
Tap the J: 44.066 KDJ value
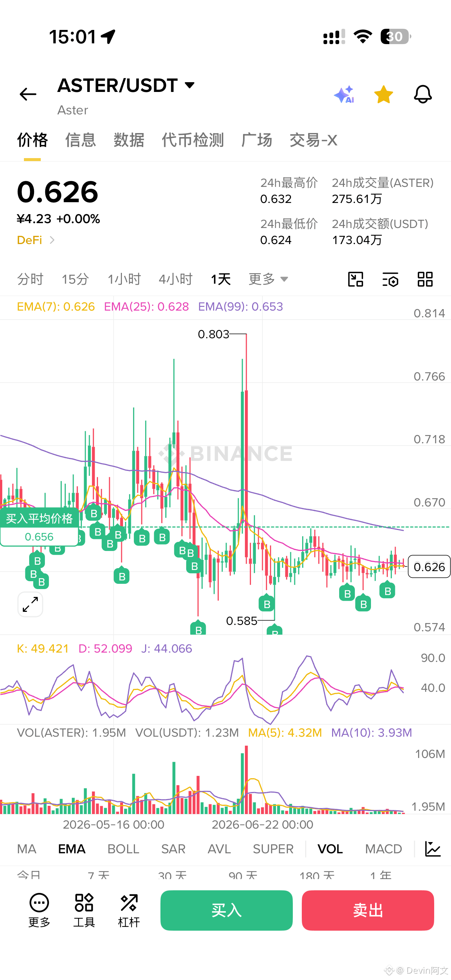click(x=166, y=648)
